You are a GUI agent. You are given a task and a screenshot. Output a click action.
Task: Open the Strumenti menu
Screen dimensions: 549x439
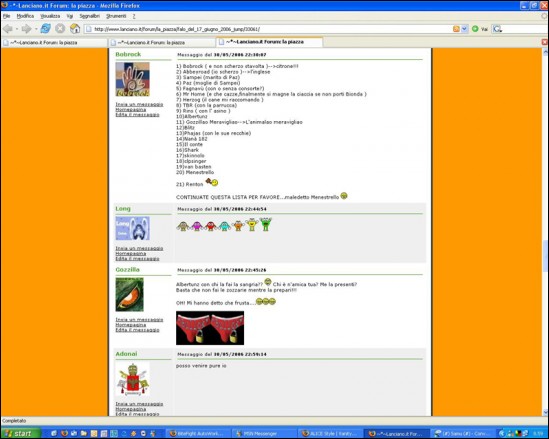116,16
